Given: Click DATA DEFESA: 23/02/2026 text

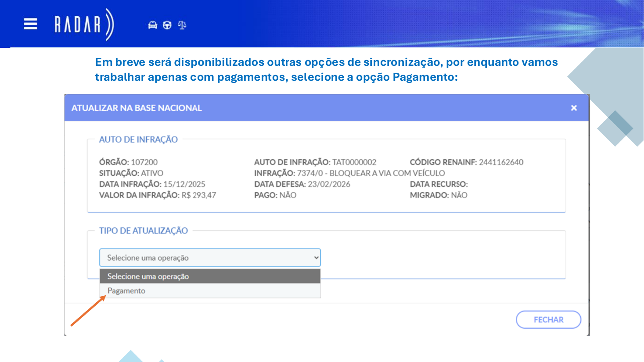Looking at the screenshot, I should coord(302,184).
